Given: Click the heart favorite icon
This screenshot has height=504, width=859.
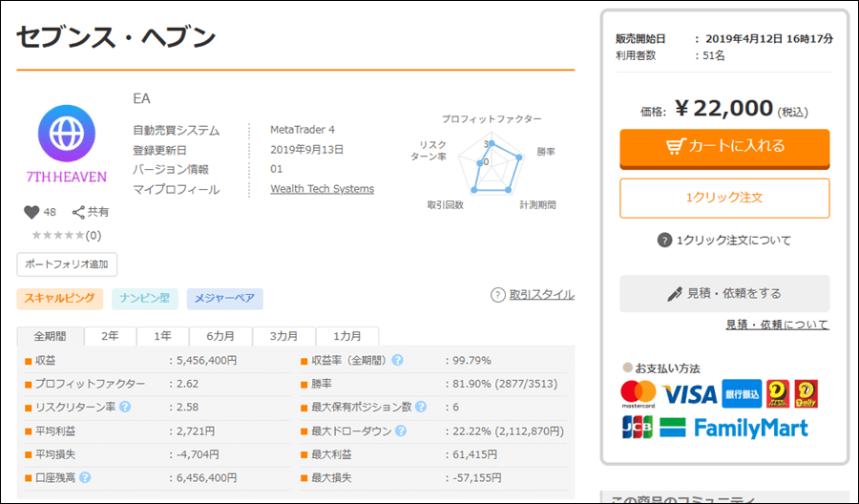Looking at the screenshot, I should tap(31, 212).
